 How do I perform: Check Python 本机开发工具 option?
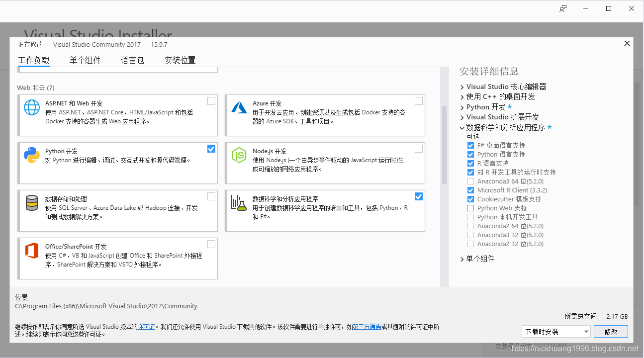tap(470, 217)
